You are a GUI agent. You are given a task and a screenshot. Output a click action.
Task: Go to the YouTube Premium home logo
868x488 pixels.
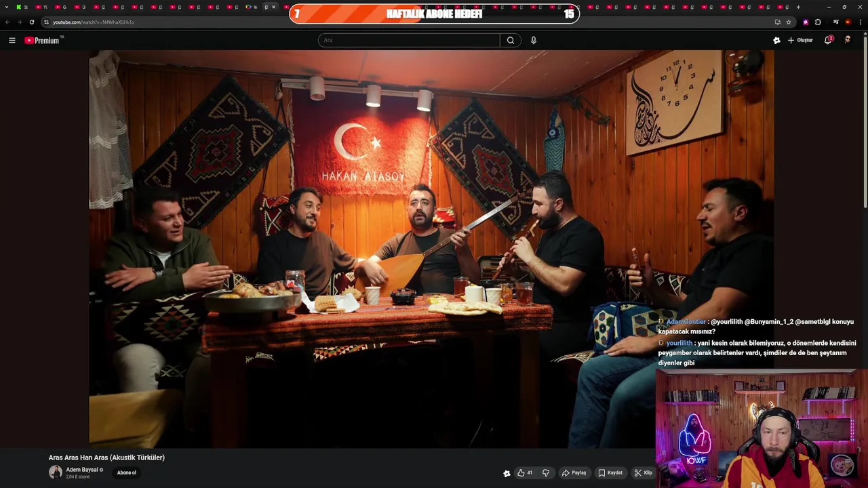tap(43, 40)
